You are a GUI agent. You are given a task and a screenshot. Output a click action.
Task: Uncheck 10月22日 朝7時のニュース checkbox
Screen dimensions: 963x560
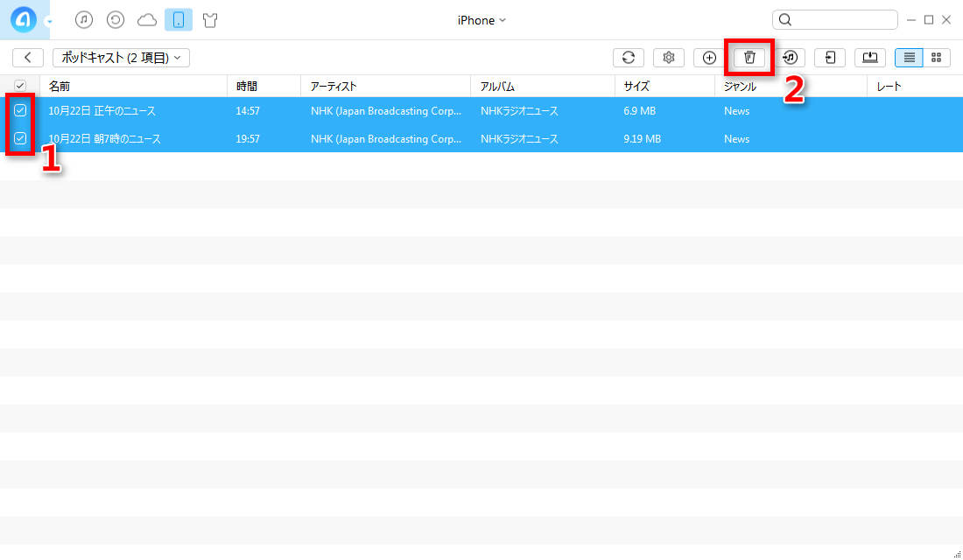pyautogui.click(x=20, y=138)
